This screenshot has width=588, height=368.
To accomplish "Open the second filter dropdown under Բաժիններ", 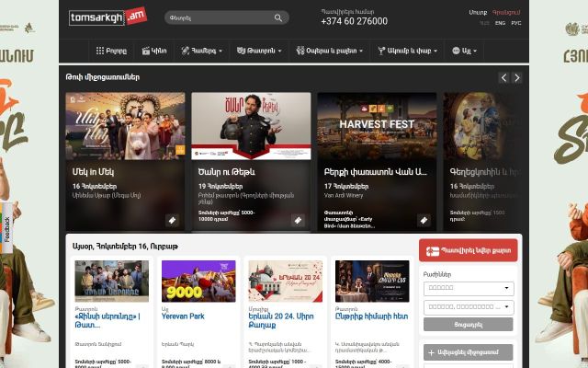I will 469,307.
